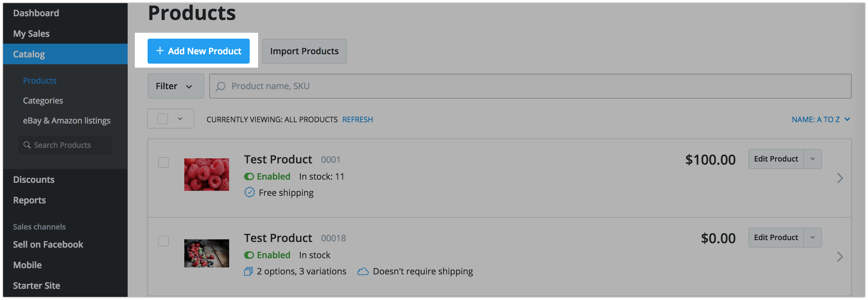Click the REFRESH link
Image resolution: width=868 pixels, height=300 pixels.
tap(357, 119)
